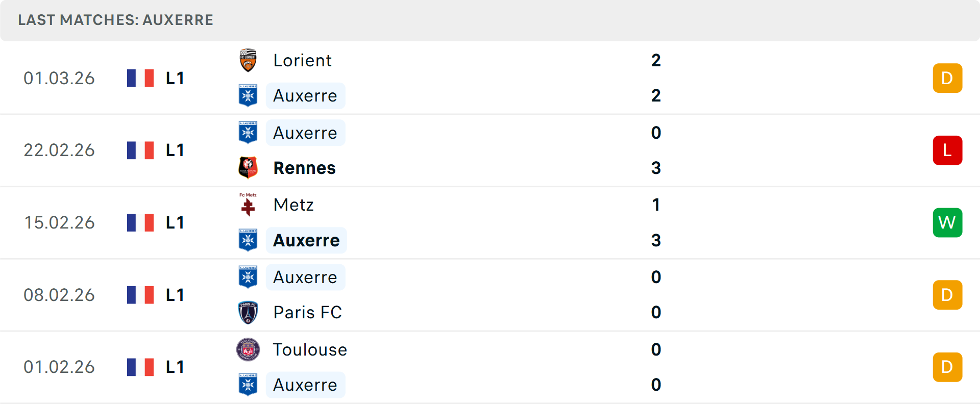Click Rennes score of 3
Screen dimensions: 980x404
point(656,168)
